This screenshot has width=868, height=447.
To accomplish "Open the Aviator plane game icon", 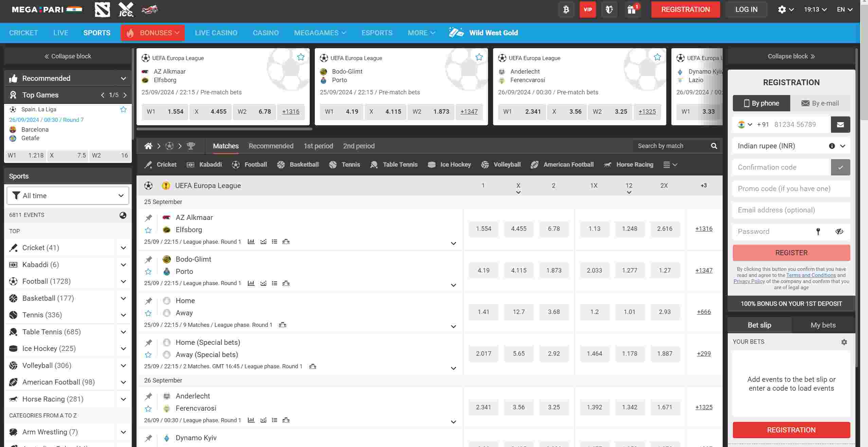I will (x=149, y=10).
